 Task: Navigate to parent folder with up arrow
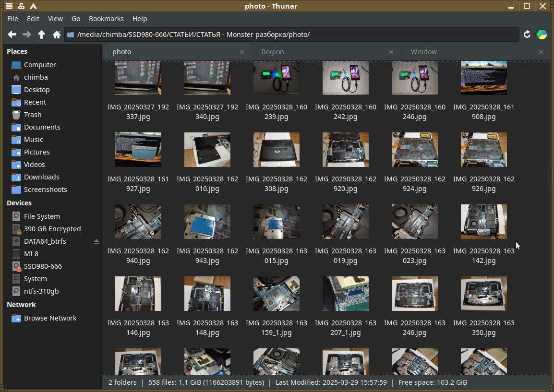tap(42, 35)
